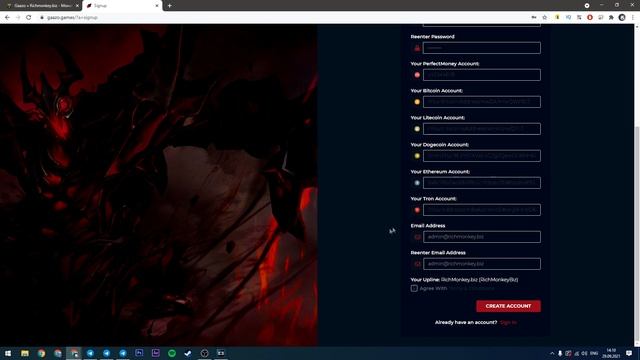
Task: Click the Dogecoin Account field
Action: pyautogui.click(x=482, y=156)
